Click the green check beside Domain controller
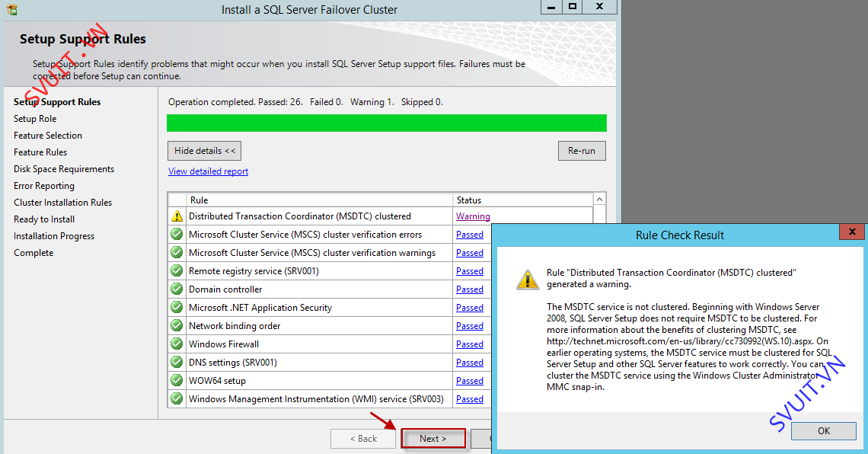This screenshot has width=868, height=454. pyautogui.click(x=177, y=289)
